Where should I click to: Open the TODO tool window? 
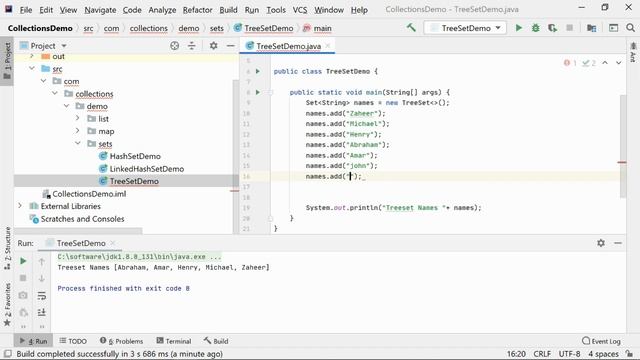[x=73, y=341]
